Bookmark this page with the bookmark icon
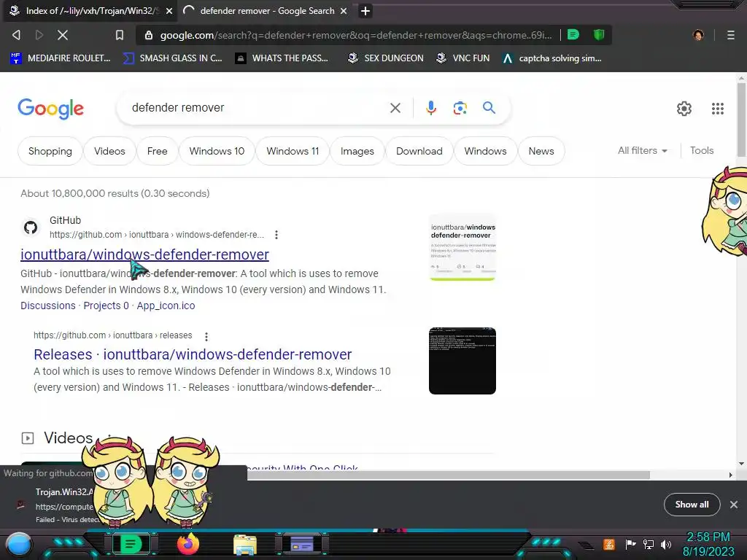Screen dimensions: 747x560 (x=120, y=35)
